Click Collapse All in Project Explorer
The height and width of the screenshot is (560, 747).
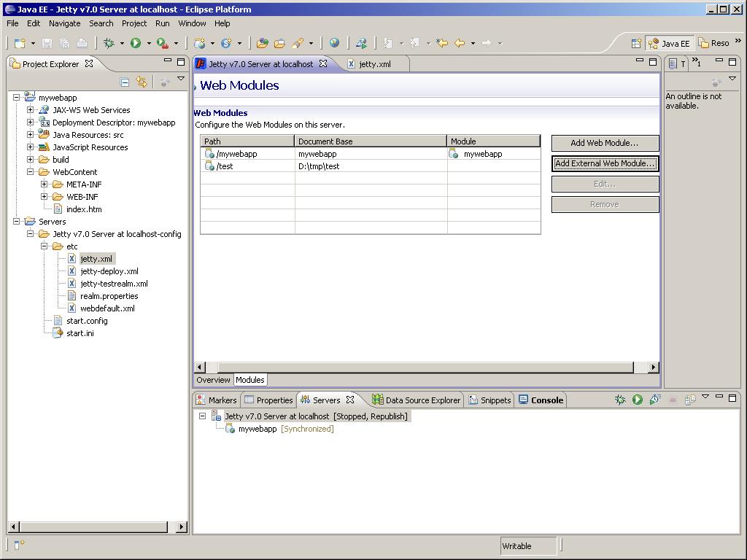(x=124, y=82)
